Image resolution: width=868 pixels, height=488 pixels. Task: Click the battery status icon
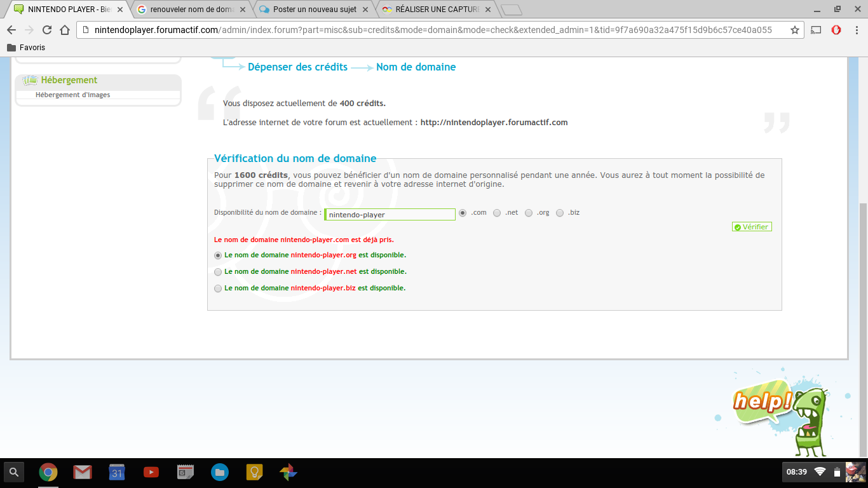(837, 471)
